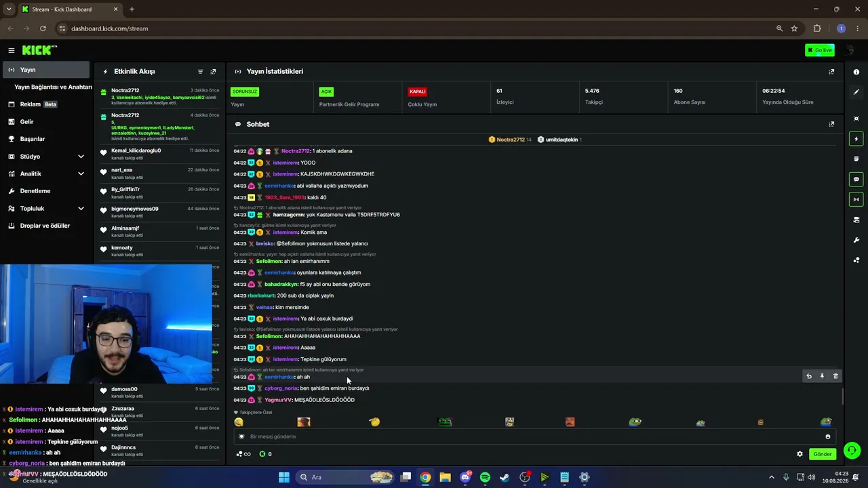Open Steam from the taskbar
The height and width of the screenshot is (488, 868).
coord(505,477)
